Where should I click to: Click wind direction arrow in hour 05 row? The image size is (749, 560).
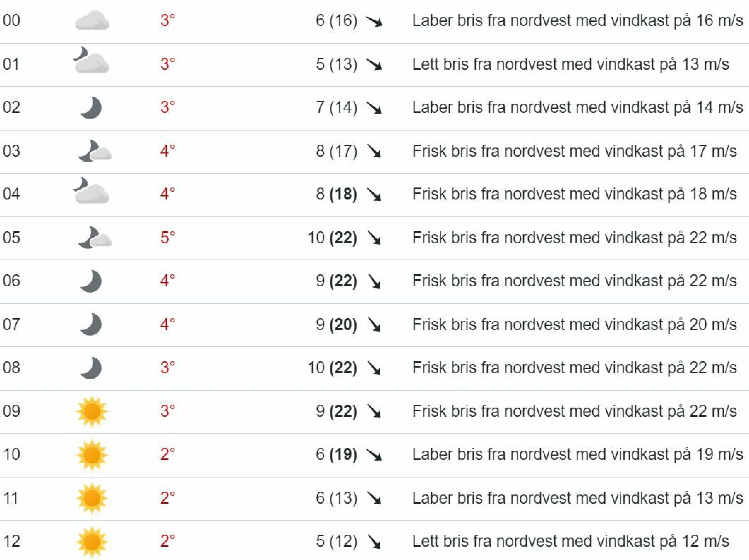click(374, 238)
